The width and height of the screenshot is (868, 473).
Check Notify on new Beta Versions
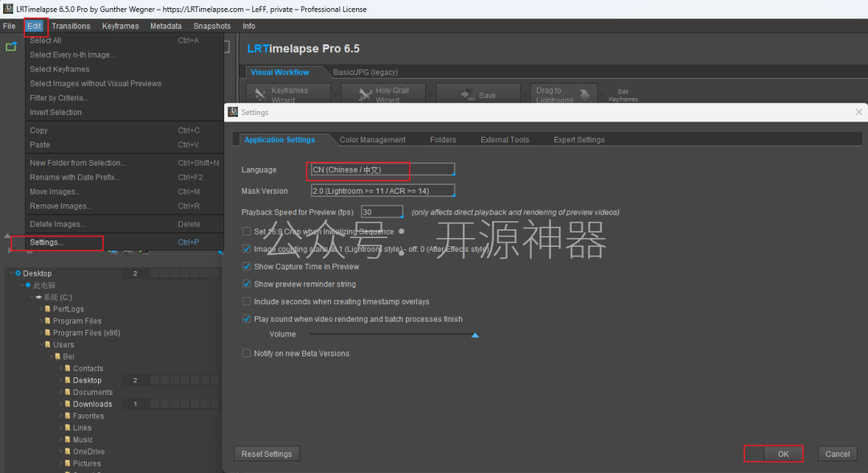pyautogui.click(x=247, y=353)
